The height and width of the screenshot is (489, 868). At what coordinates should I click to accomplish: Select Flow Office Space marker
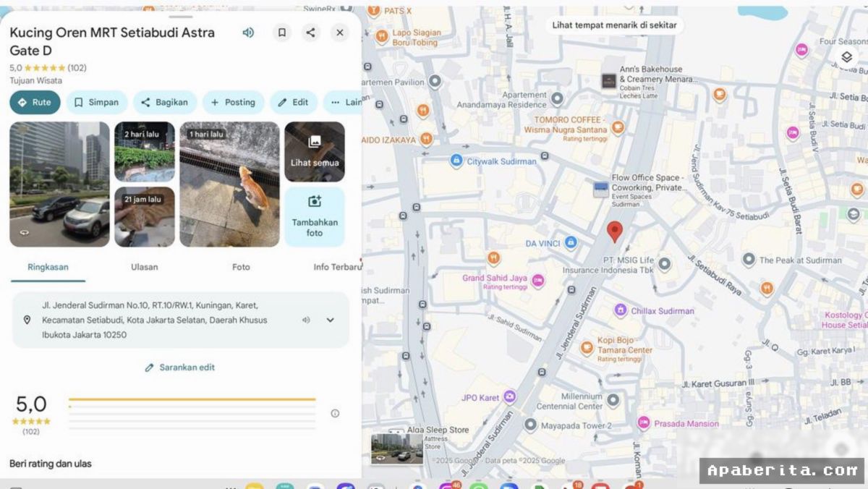601,190
